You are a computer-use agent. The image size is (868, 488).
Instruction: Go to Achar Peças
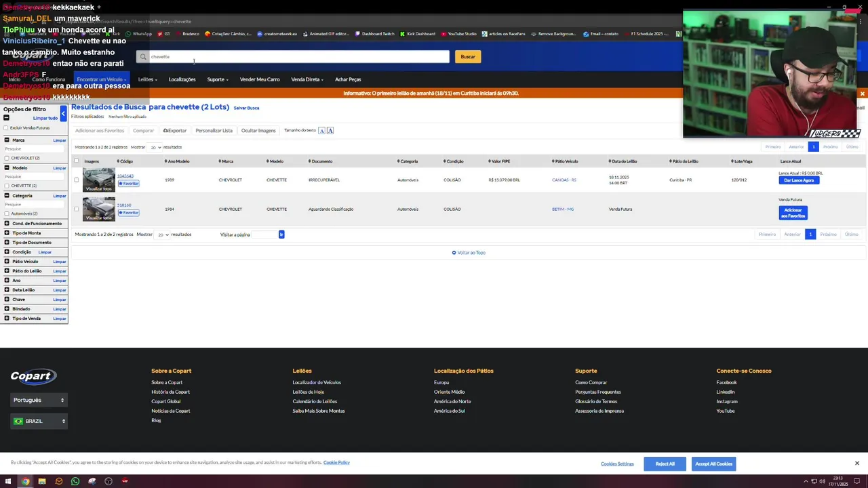click(x=348, y=79)
